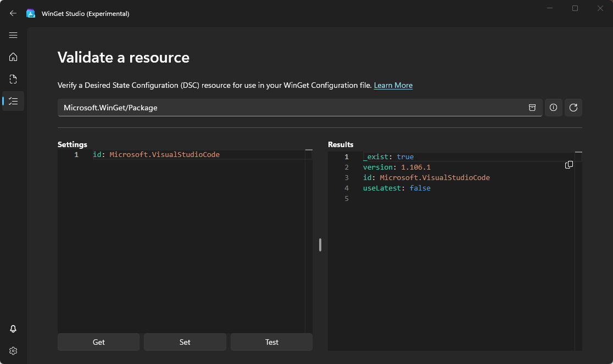Select the Validate resource checklist icon in the sidebar
This screenshot has height=364, width=613.
13,101
